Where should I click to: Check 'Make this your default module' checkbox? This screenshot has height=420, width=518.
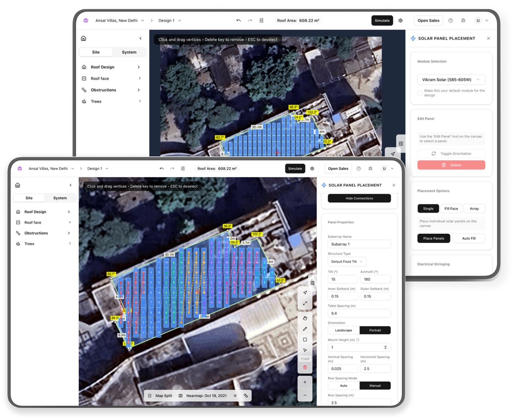coord(420,93)
